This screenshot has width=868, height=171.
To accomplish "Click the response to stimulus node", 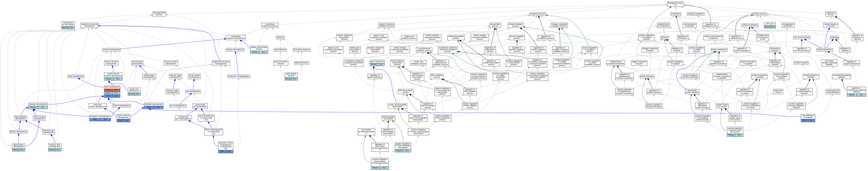I will [x=831, y=14].
